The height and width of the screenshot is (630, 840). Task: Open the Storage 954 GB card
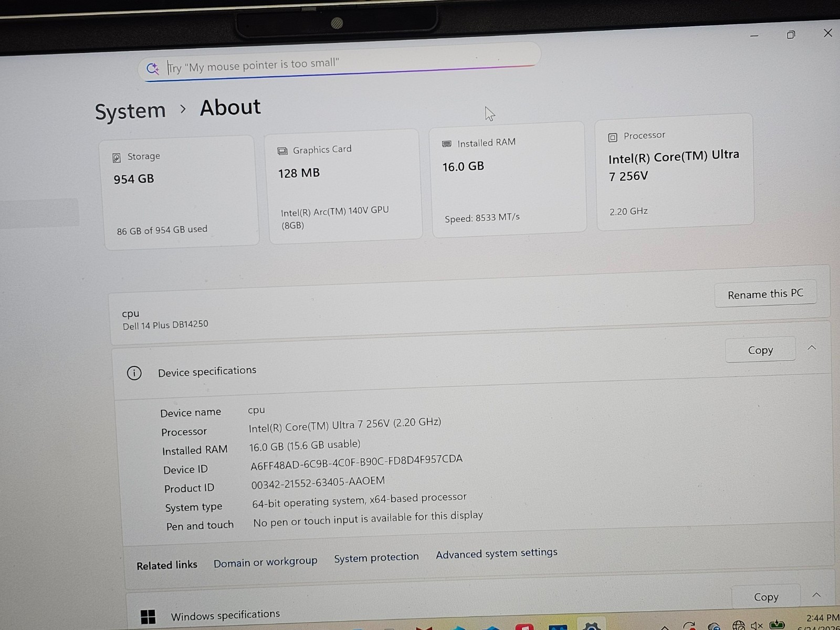[180, 192]
